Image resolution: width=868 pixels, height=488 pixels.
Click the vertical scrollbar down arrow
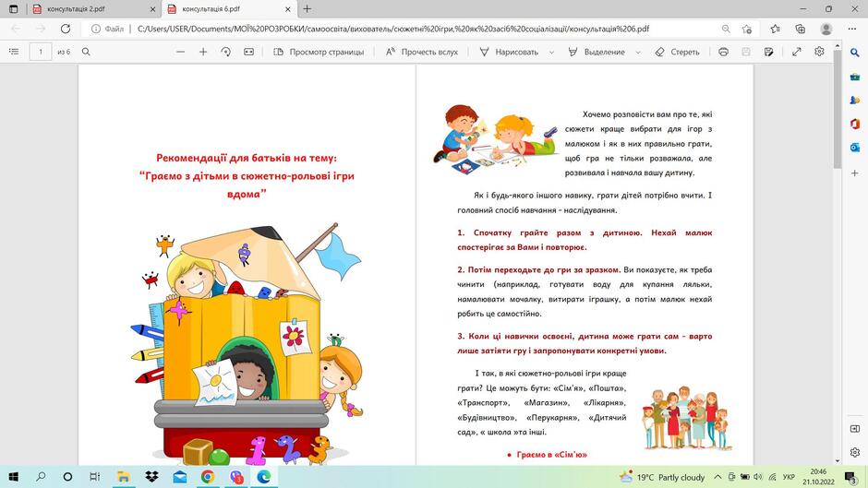pos(837,460)
